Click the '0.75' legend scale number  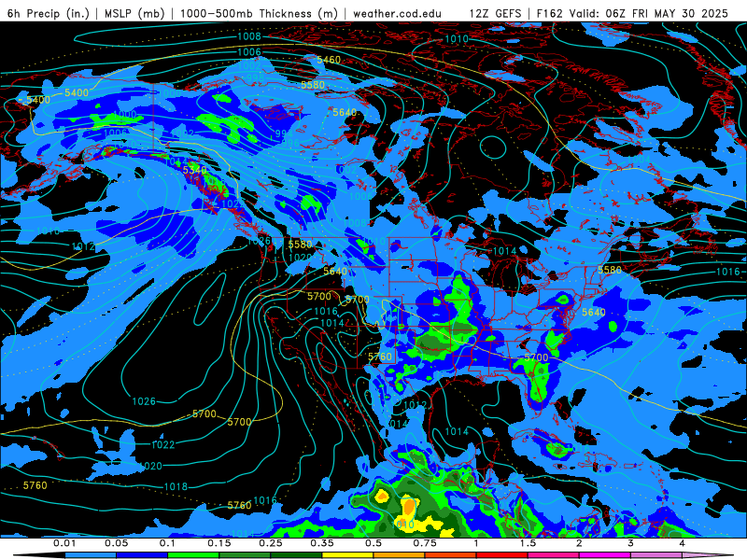[425, 543]
